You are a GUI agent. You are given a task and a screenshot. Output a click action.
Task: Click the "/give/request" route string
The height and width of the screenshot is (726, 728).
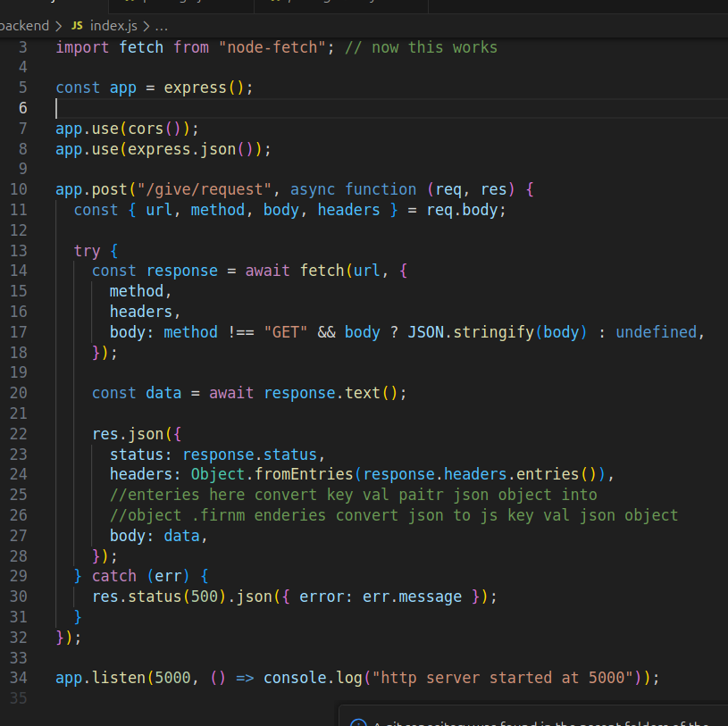(x=204, y=189)
